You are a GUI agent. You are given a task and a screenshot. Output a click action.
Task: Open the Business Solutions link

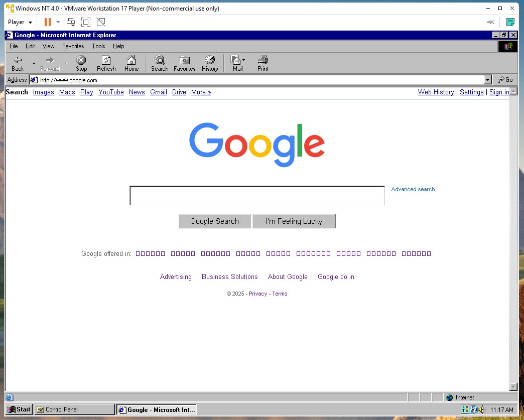(229, 276)
